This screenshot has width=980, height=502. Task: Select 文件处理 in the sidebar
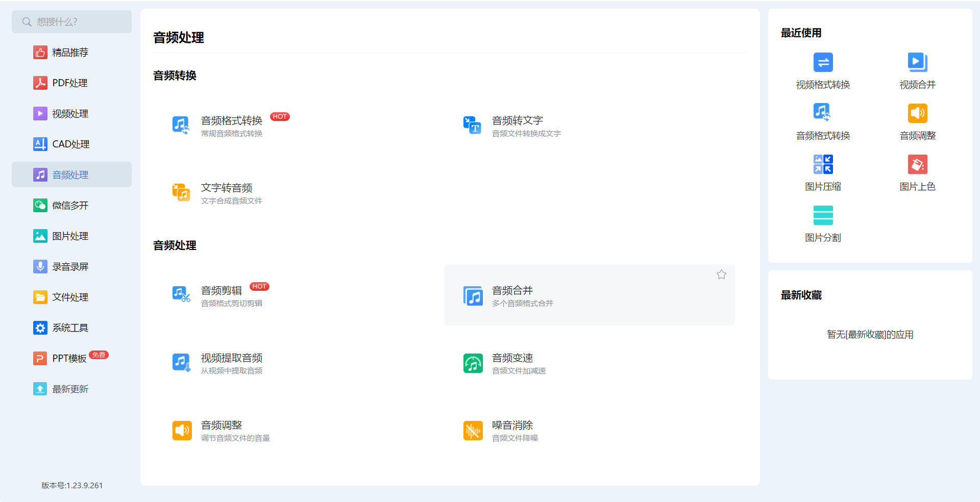pyautogui.click(x=71, y=297)
